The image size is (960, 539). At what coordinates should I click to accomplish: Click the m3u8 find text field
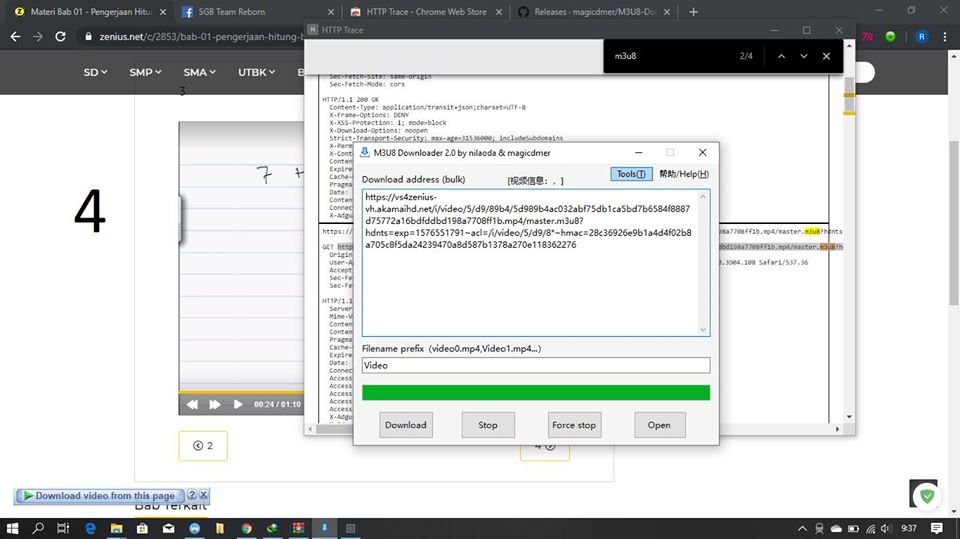click(x=670, y=56)
